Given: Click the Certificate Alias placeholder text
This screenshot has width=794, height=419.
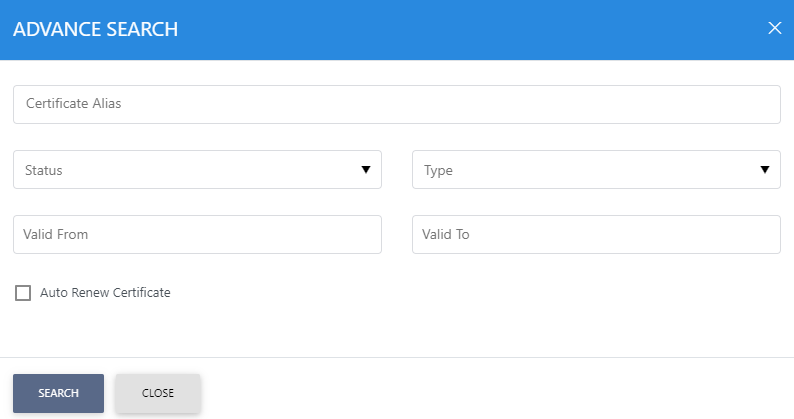Looking at the screenshot, I should coord(73,104).
